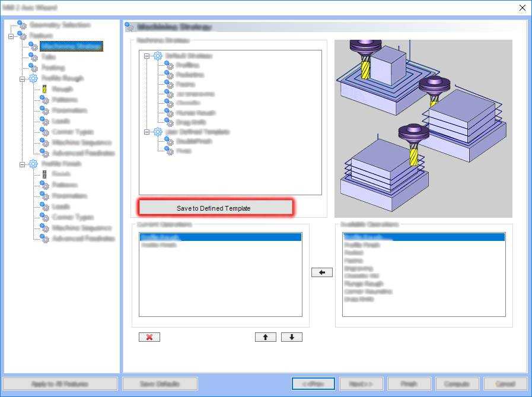Collapse the User Defined Template node
This screenshot has height=397, width=532.
(146, 132)
